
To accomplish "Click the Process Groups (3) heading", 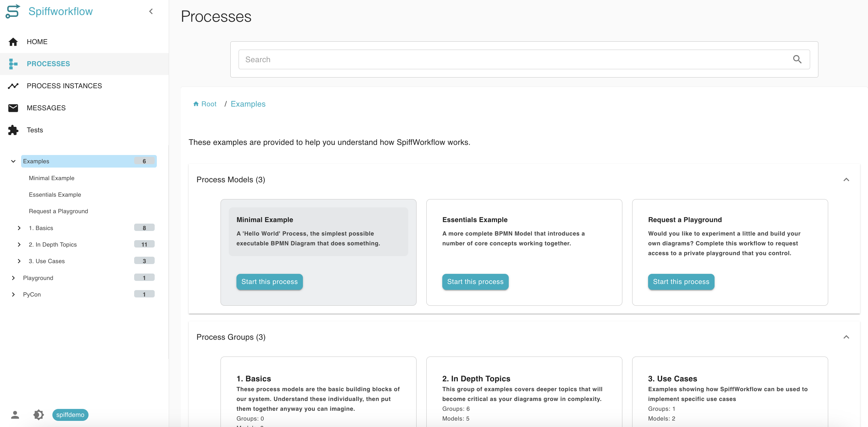I will (231, 337).
